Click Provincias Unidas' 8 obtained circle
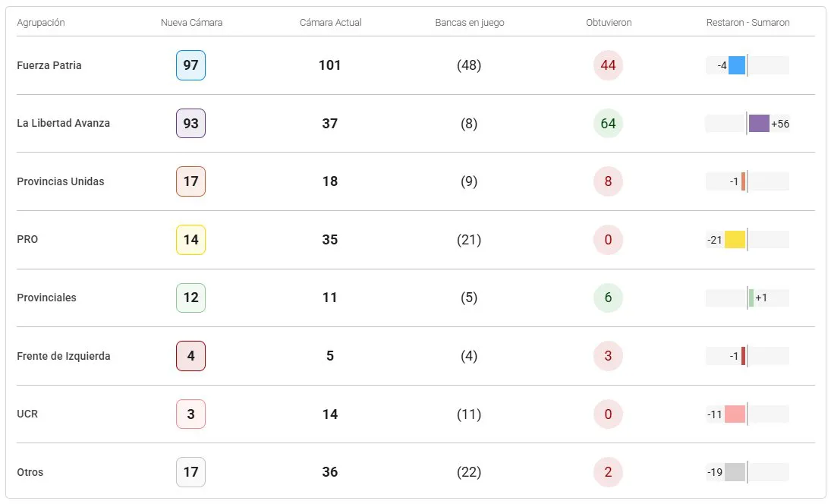 point(608,181)
